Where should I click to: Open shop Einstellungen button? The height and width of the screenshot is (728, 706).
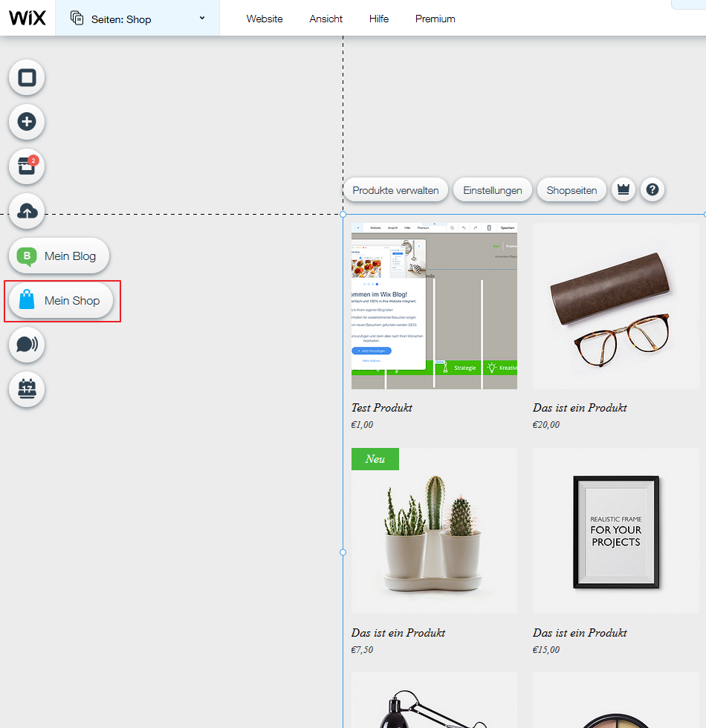click(x=492, y=190)
